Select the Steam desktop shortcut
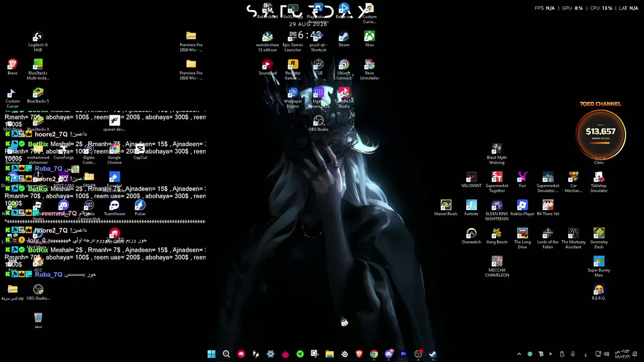Viewport: 644px width, 362px height. click(344, 39)
